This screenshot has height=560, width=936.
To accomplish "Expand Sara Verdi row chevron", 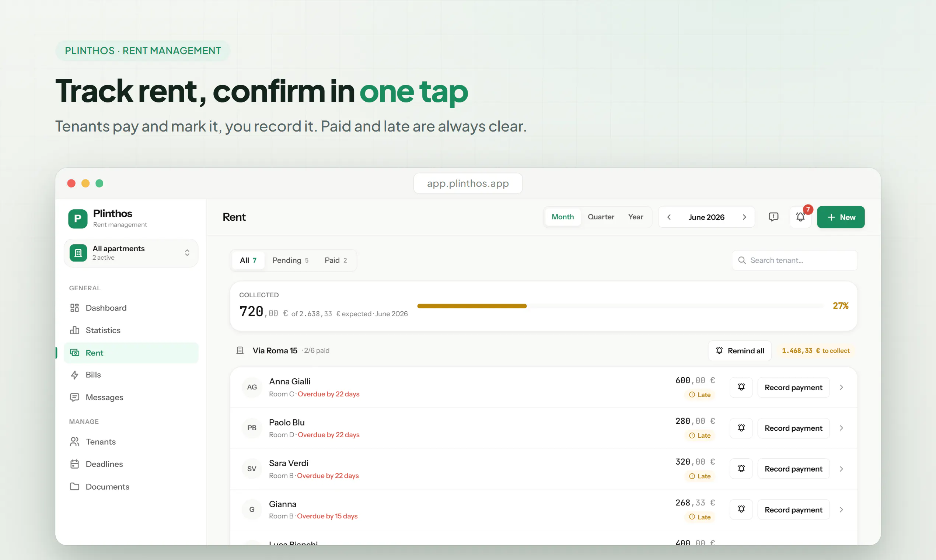I will click(841, 469).
